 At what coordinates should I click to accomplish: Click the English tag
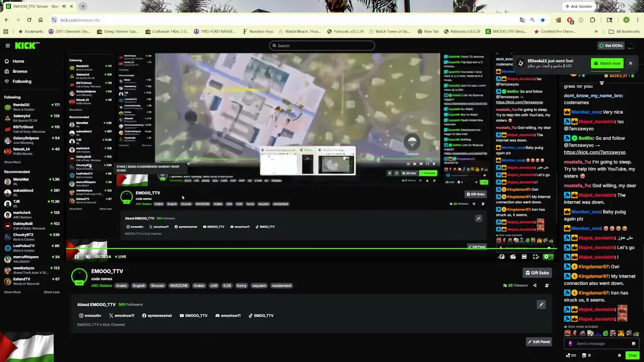pos(139,286)
